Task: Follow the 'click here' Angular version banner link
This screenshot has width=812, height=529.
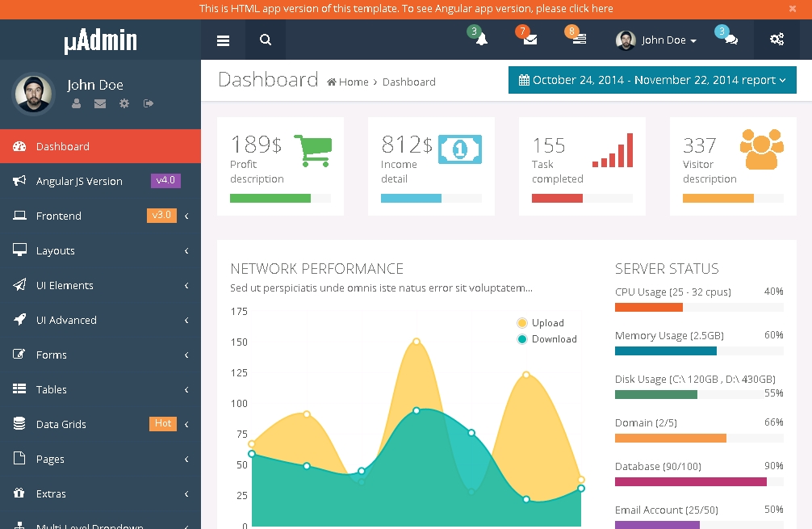Action: click(591, 9)
